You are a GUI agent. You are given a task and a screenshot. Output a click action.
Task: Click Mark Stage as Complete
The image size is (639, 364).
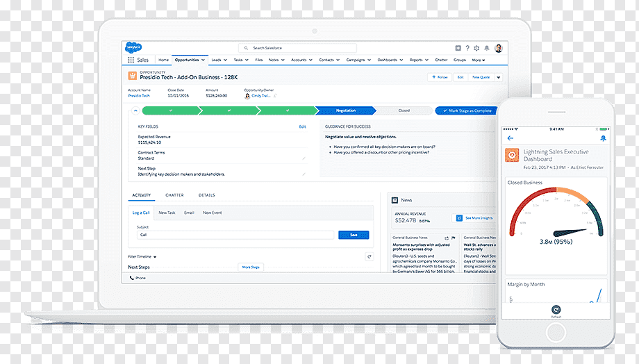[467, 110]
